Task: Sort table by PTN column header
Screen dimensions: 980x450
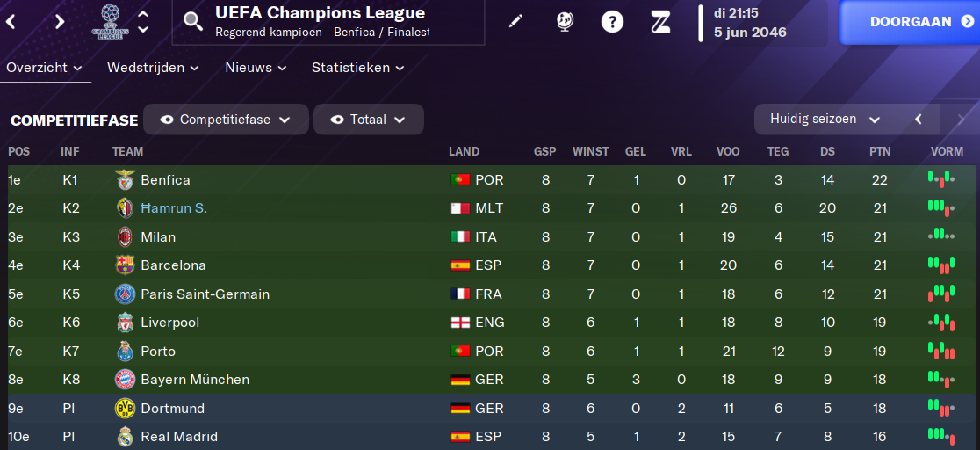Action: point(880,151)
